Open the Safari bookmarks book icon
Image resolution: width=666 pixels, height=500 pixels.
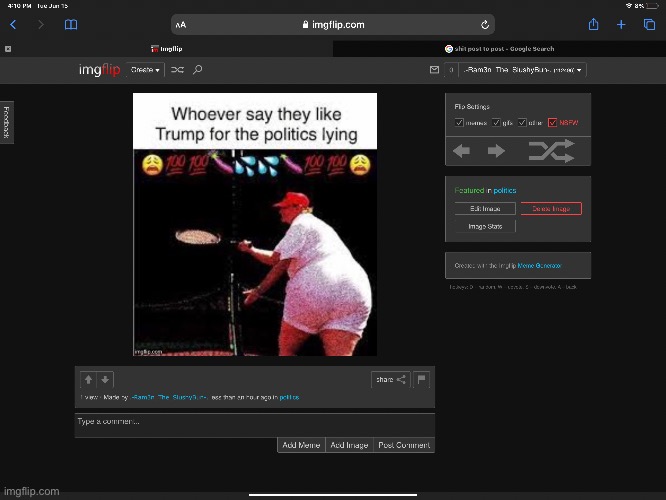71,25
